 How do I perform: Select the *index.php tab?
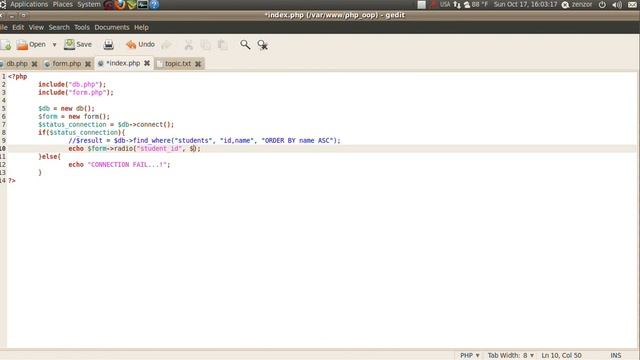click(123, 63)
